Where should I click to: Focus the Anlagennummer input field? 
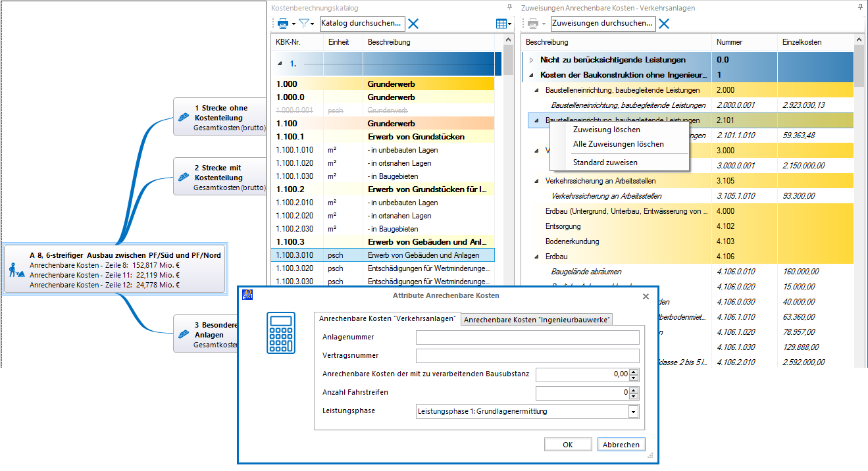(x=527, y=337)
